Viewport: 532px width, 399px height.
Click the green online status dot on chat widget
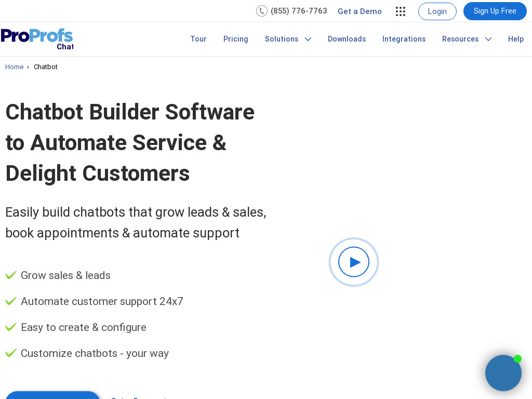pos(518,358)
